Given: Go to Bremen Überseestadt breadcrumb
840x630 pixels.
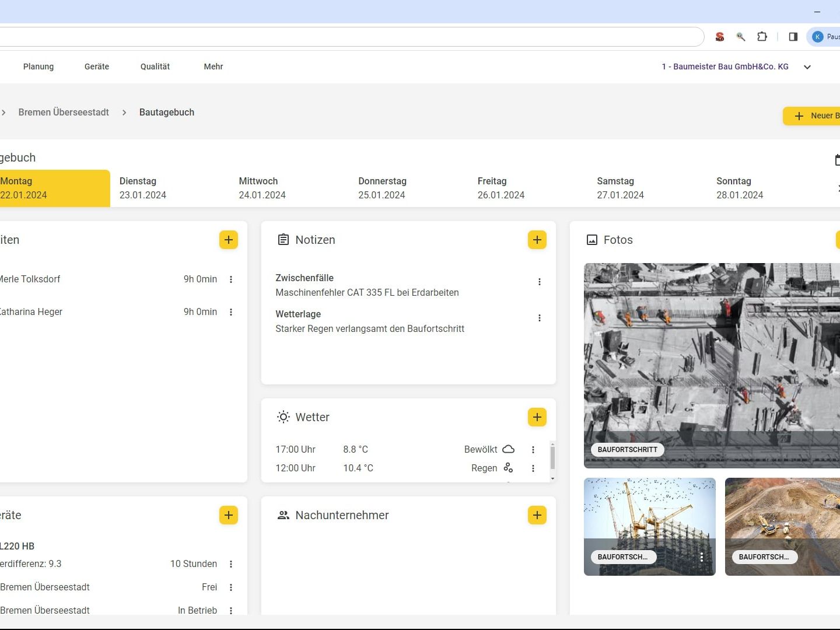Looking at the screenshot, I should pos(64,112).
